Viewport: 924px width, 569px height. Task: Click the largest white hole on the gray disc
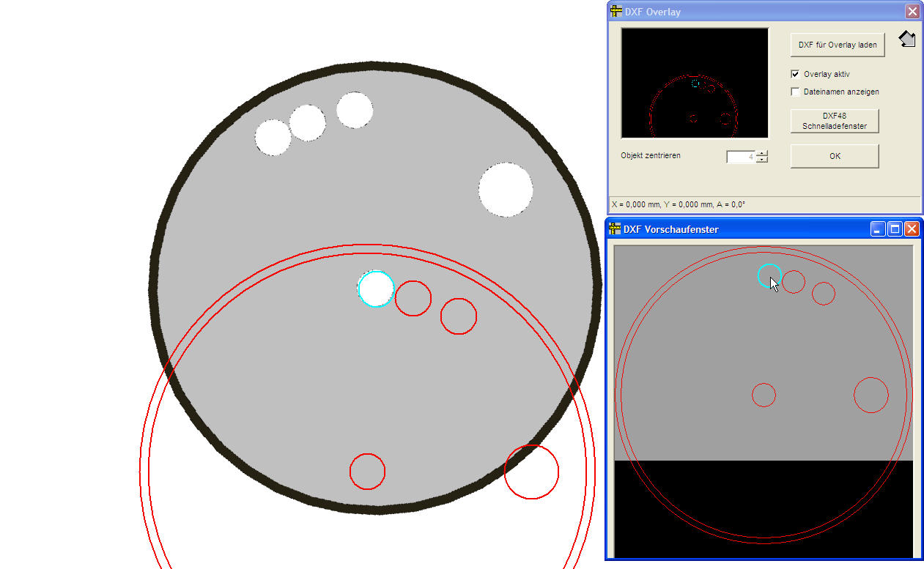coord(506,190)
